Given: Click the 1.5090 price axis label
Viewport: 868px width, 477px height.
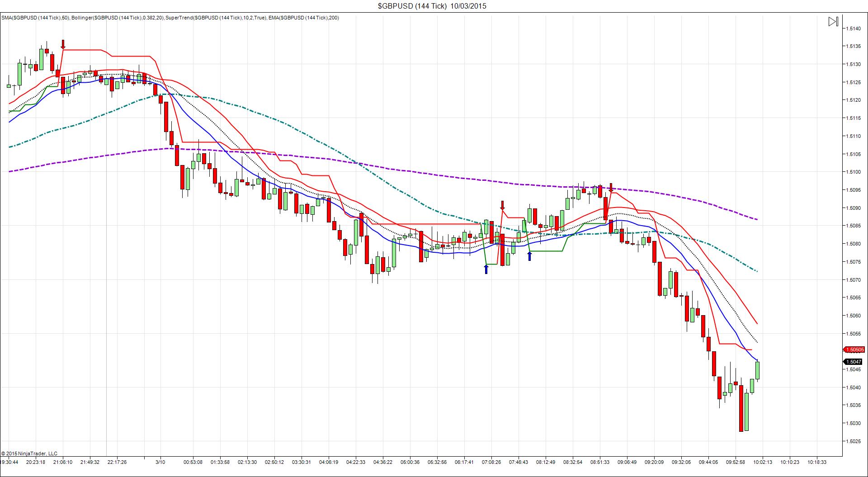Looking at the screenshot, I should click(853, 208).
